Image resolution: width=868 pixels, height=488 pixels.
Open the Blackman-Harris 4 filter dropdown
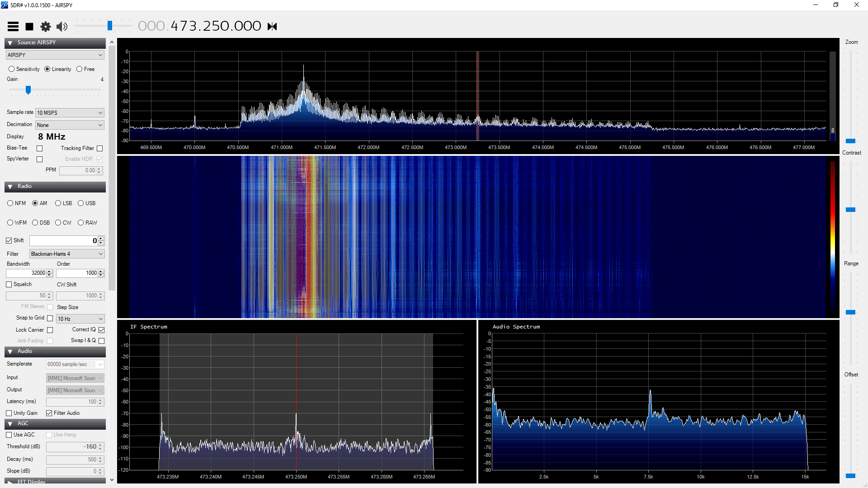[x=67, y=254]
